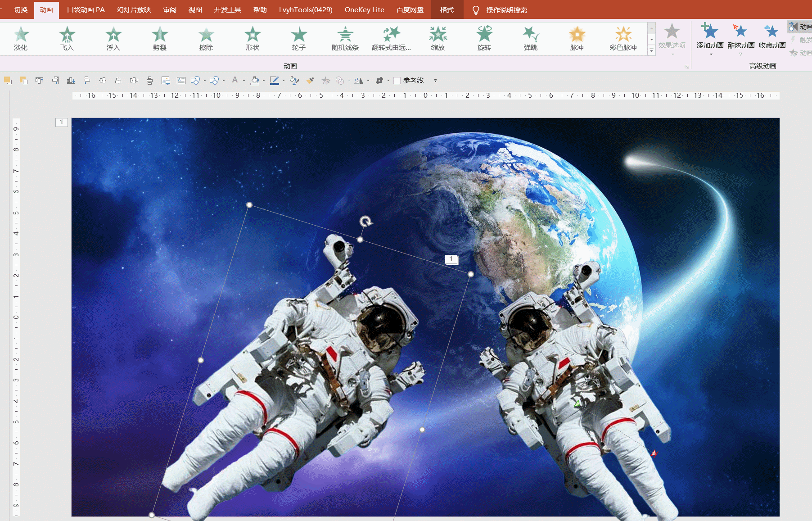Click the outline pen color swatch

[x=274, y=81]
